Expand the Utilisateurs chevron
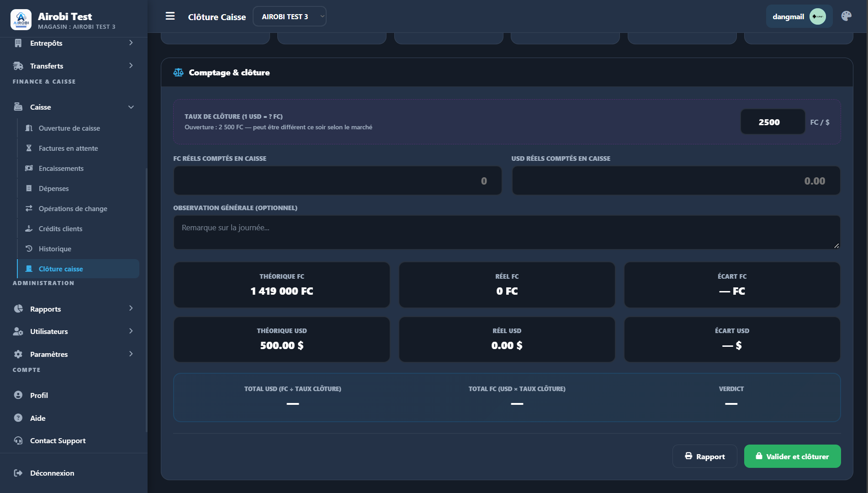 [x=131, y=331]
